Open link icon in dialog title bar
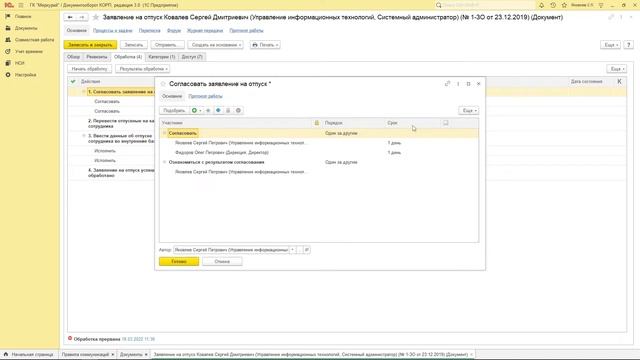The image size is (640, 360). click(x=447, y=84)
